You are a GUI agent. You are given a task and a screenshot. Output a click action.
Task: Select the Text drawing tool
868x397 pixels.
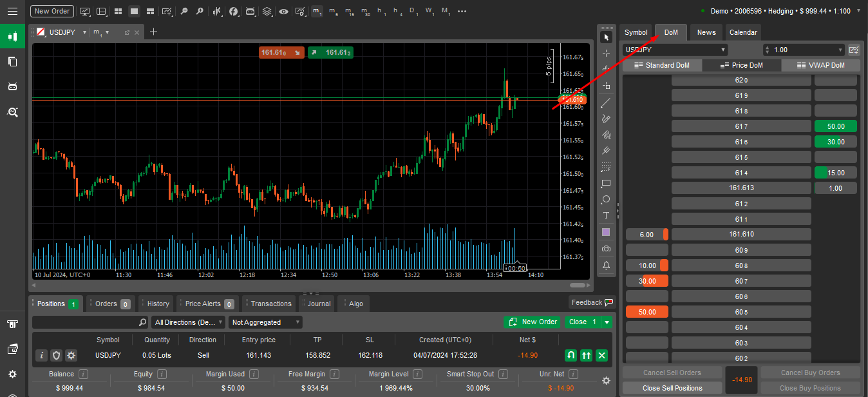606,215
